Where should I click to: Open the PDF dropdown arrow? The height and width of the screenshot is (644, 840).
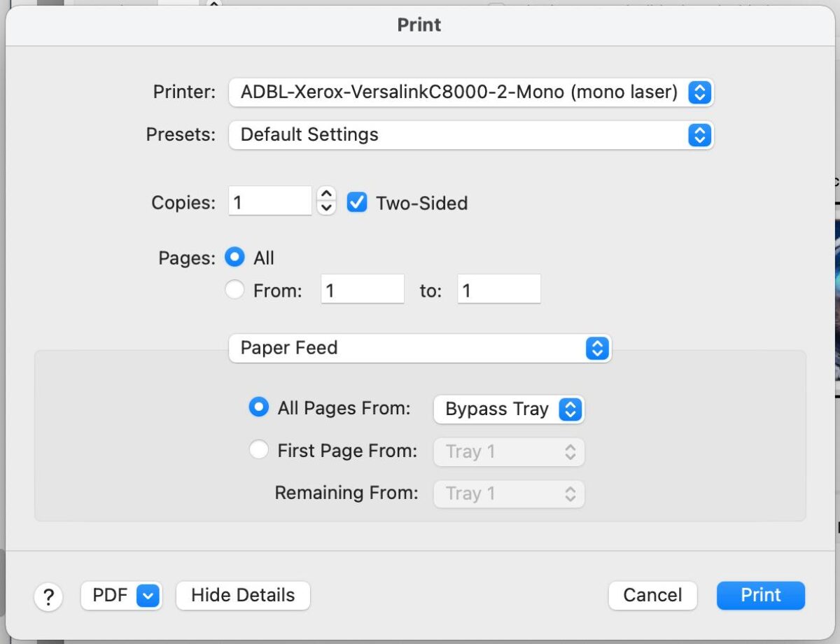148,596
